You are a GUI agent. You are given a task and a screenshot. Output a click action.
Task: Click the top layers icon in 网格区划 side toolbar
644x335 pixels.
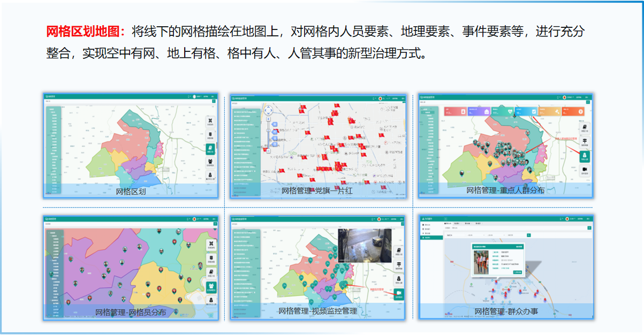[x=210, y=122]
